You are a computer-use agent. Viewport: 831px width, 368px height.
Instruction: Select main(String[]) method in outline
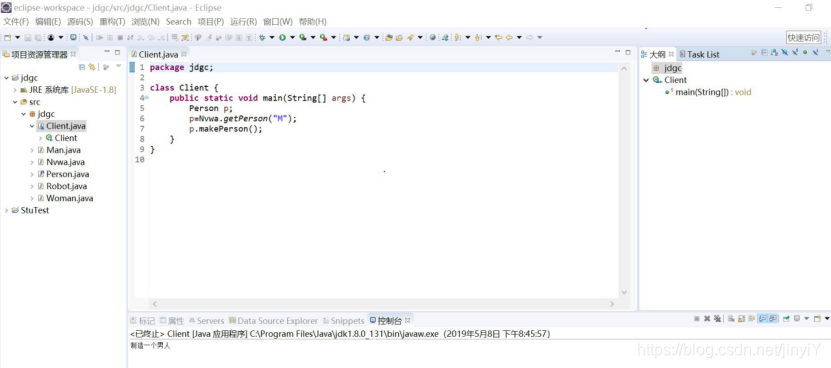point(708,92)
